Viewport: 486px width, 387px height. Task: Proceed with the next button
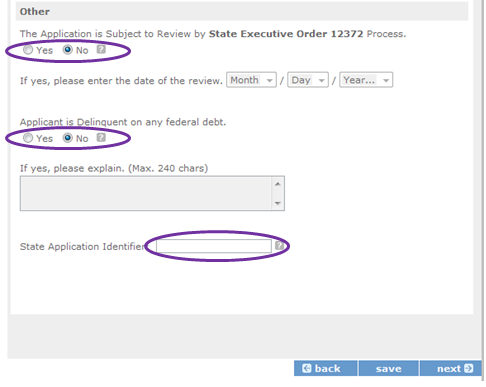(451, 368)
